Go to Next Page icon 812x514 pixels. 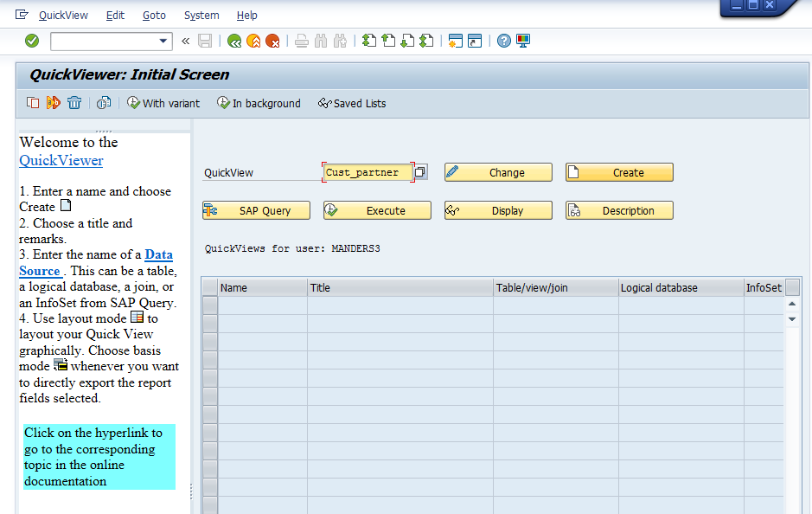(407, 41)
